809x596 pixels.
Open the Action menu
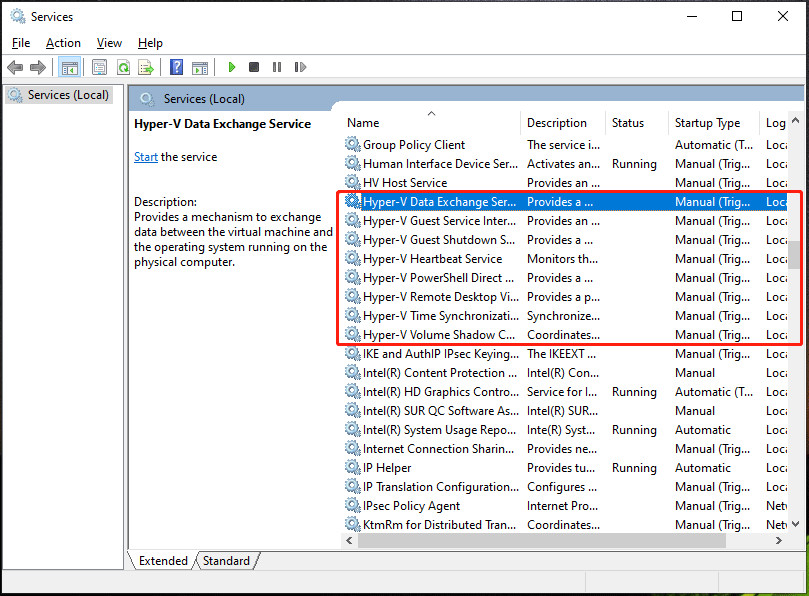[x=63, y=43]
